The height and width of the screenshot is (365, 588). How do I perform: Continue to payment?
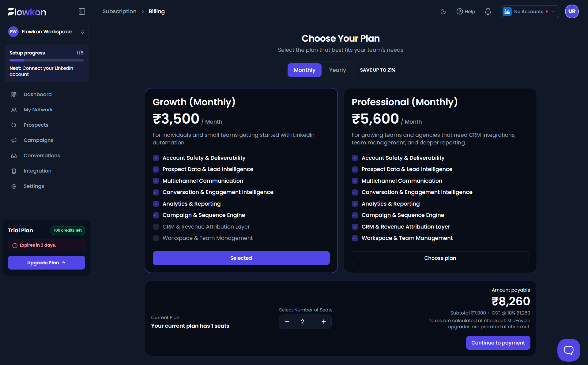tap(498, 343)
